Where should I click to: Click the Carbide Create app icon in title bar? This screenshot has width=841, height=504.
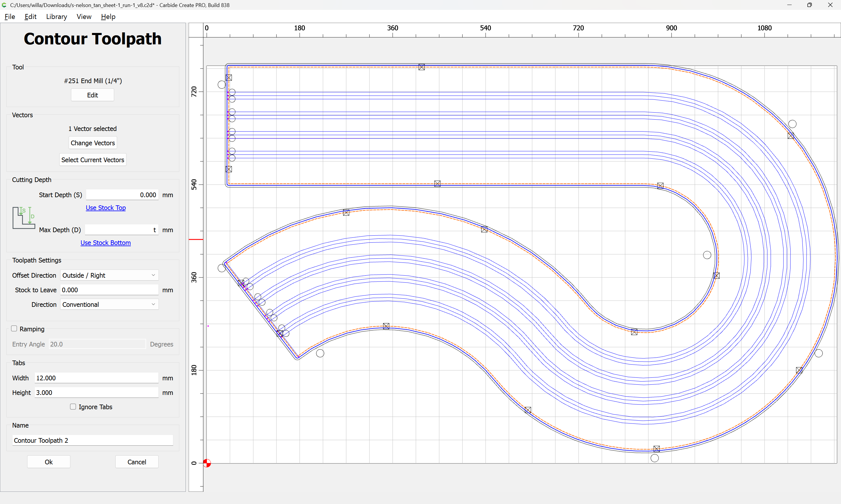(4, 5)
